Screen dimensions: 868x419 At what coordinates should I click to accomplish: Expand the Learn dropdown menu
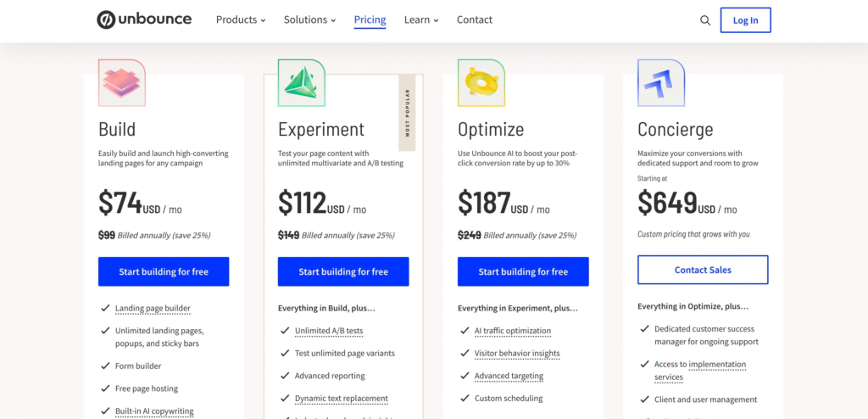click(421, 20)
